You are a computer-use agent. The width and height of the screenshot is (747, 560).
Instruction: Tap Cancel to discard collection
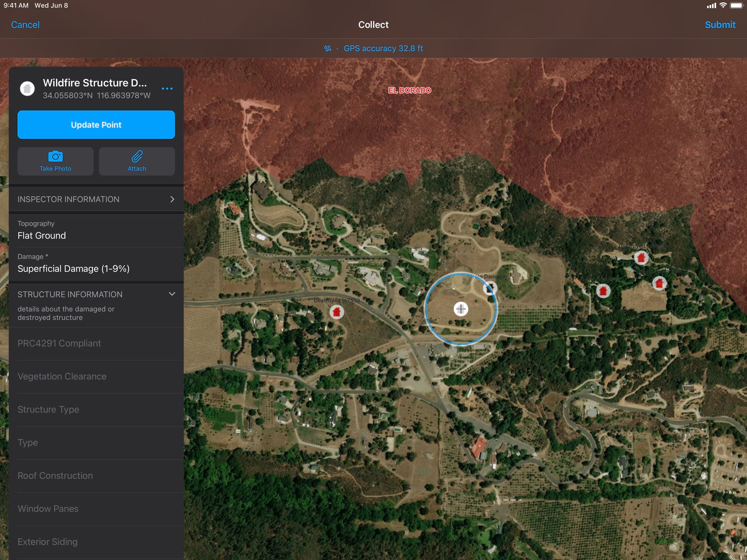point(25,25)
